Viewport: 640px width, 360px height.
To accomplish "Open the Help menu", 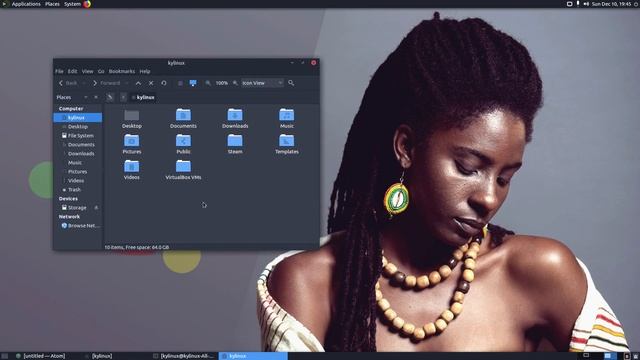I will pos(145,71).
